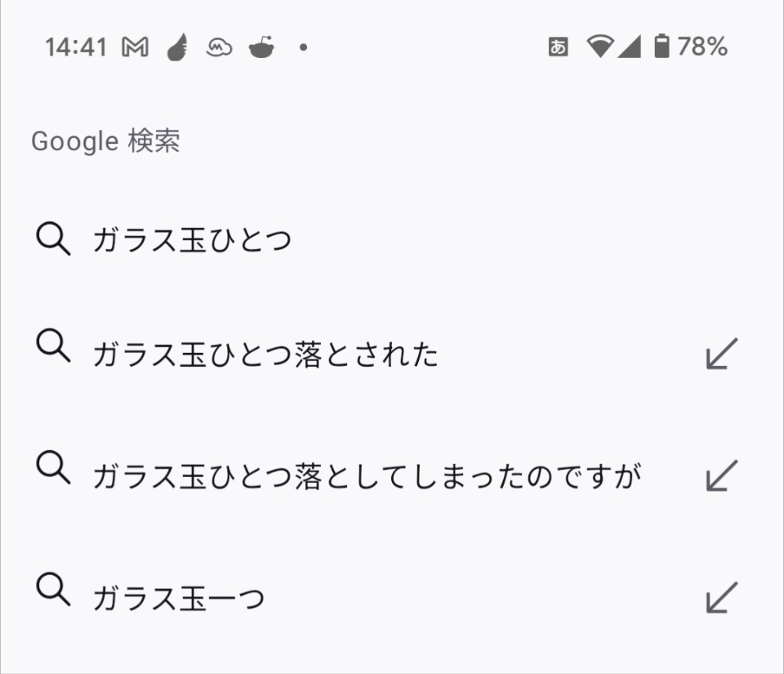
Task: Select the suggestion ガラス玉ひとつ
Action: [x=192, y=241]
